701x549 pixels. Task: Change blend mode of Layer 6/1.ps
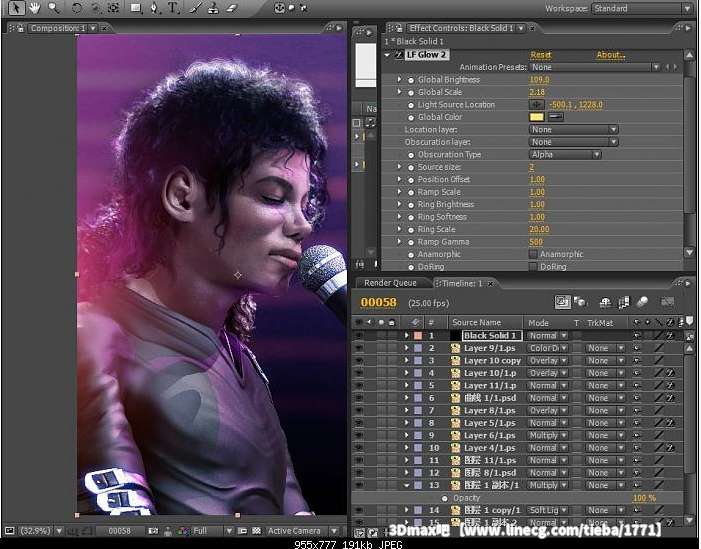coord(548,435)
